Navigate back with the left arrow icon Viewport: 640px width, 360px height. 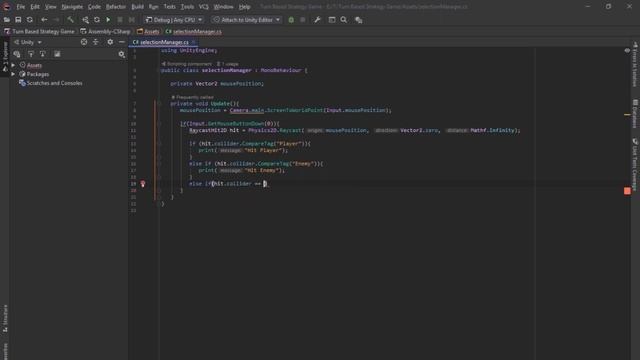click(x=44, y=20)
